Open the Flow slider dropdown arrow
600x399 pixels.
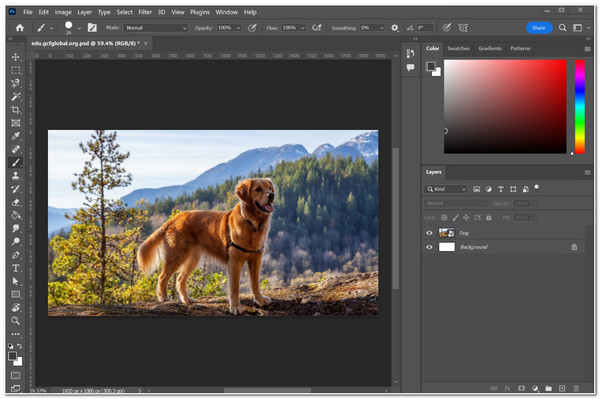click(303, 28)
